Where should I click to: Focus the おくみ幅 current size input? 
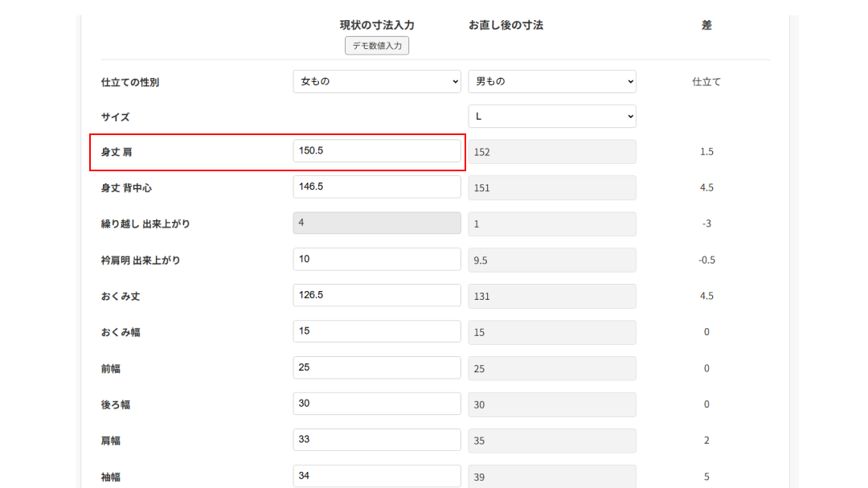(x=377, y=331)
